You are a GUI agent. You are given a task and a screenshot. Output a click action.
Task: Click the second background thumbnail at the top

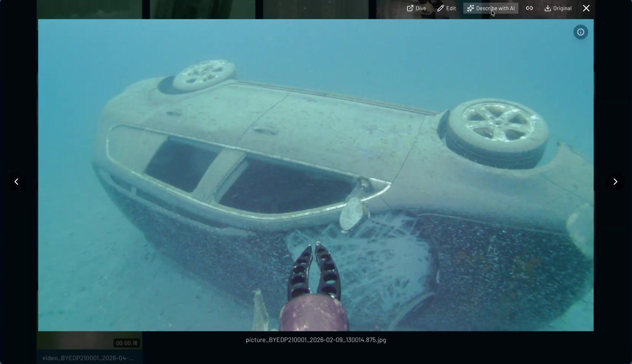(203, 9)
